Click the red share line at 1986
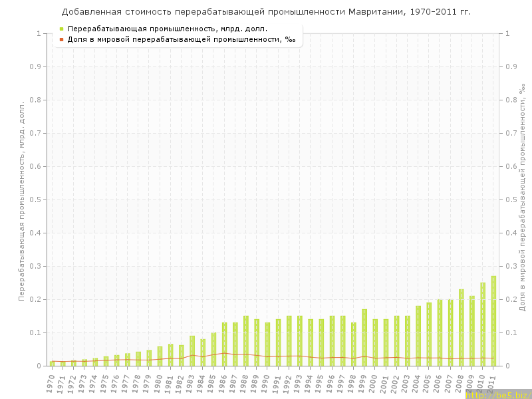 pyautogui.click(x=225, y=353)
